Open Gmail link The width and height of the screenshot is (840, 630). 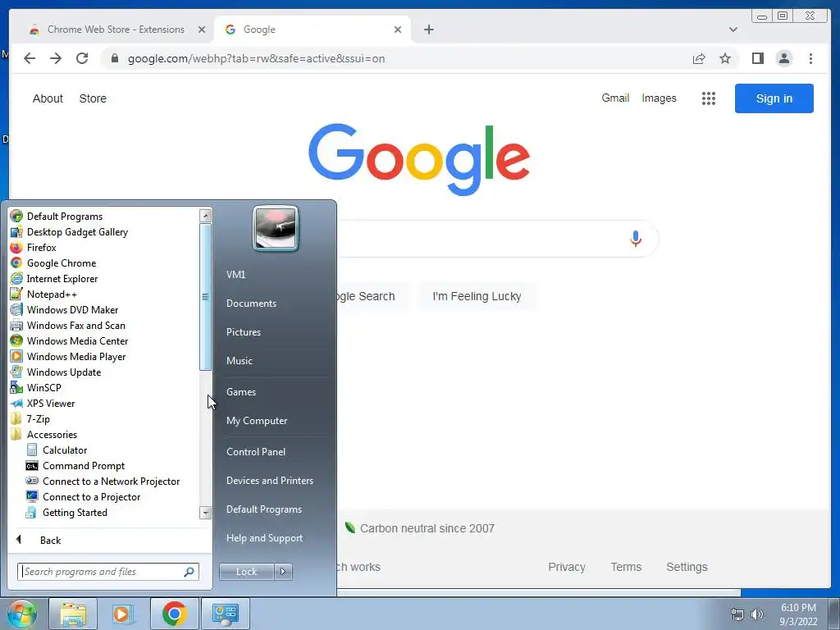(x=615, y=98)
